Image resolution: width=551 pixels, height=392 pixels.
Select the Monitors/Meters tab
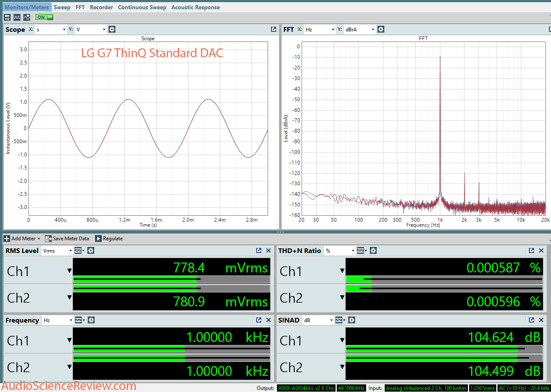[x=26, y=7]
